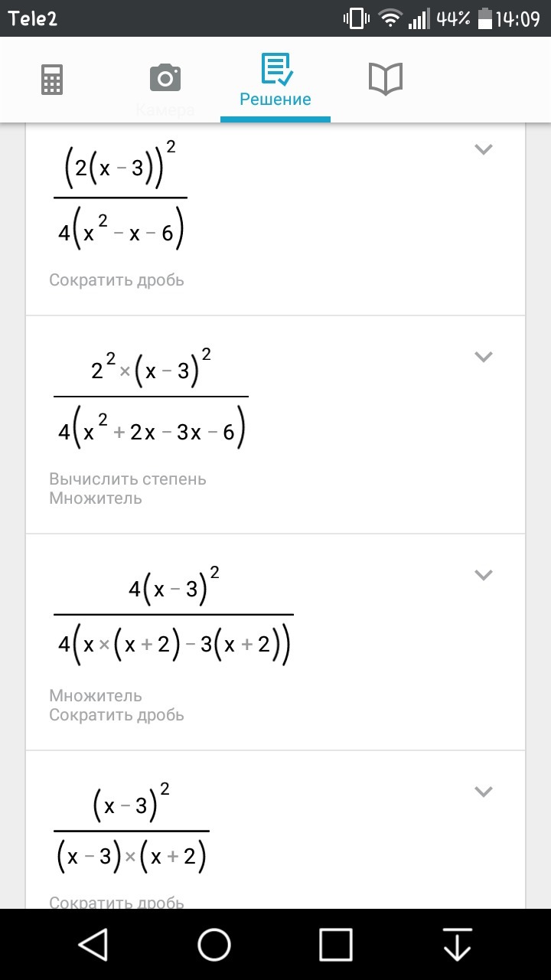551x980 pixels.
Task: Tap the hide navigation bar arrow icon
Action: tap(458, 944)
